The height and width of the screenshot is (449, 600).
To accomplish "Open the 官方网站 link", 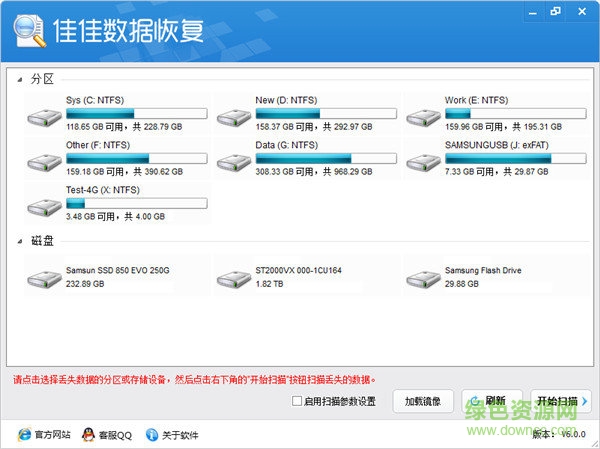I will 53,434.
